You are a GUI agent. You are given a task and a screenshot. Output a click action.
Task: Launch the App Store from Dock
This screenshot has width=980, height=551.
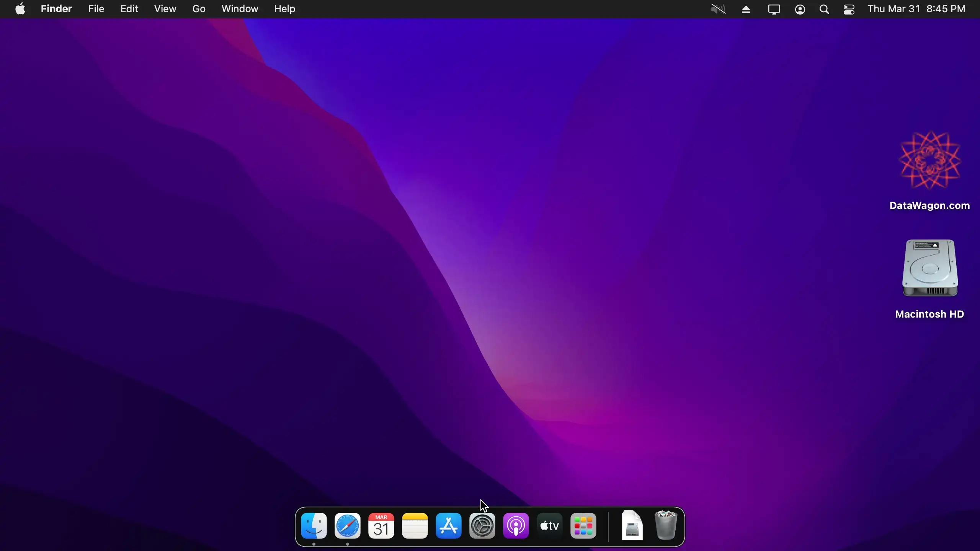click(x=448, y=526)
